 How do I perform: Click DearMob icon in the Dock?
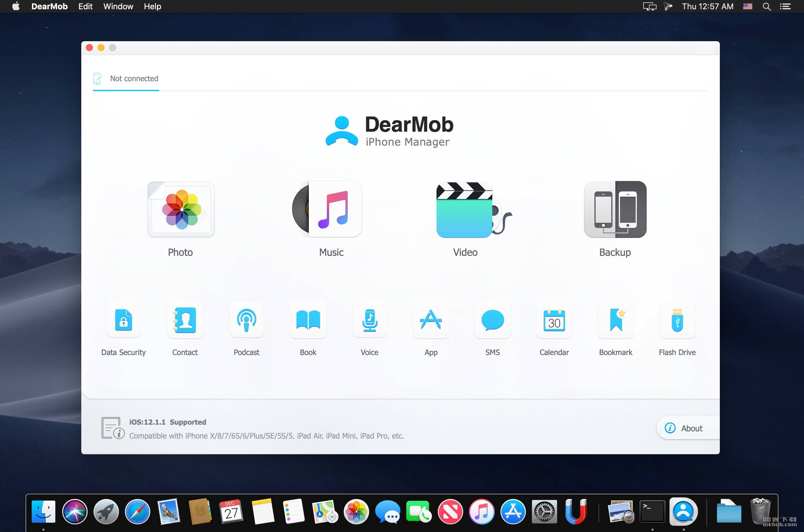(x=684, y=511)
